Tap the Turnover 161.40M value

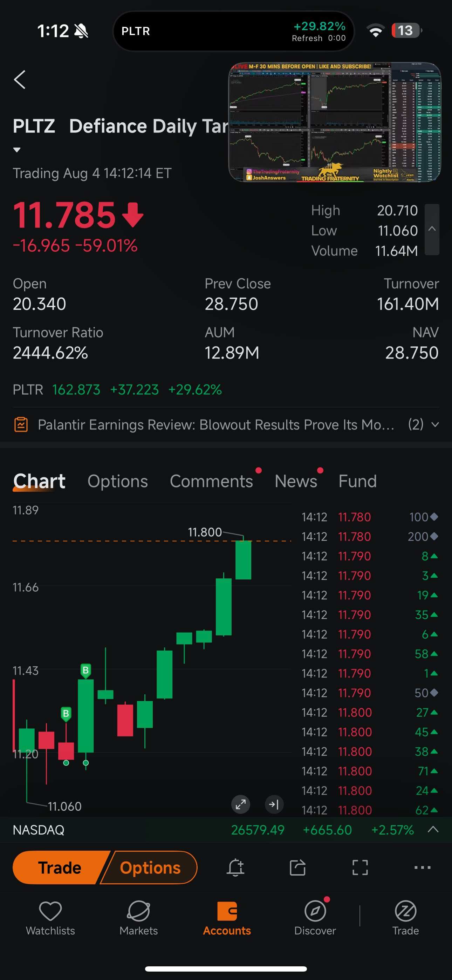coord(408,304)
